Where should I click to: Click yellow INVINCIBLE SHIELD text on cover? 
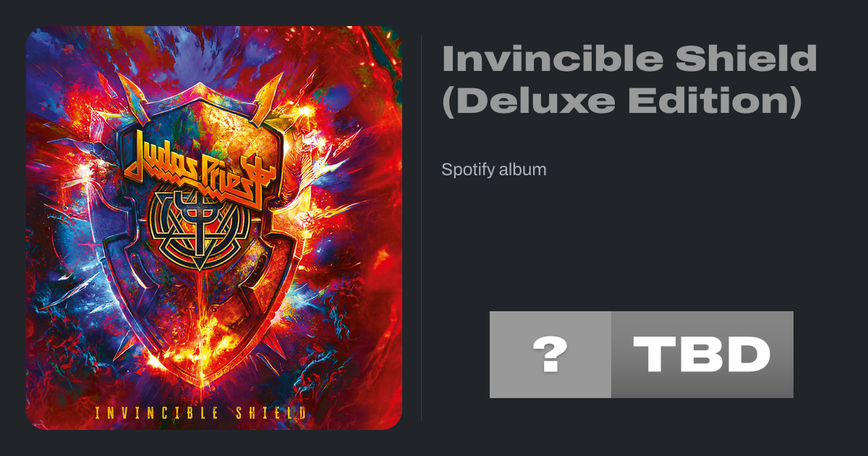click(200, 413)
